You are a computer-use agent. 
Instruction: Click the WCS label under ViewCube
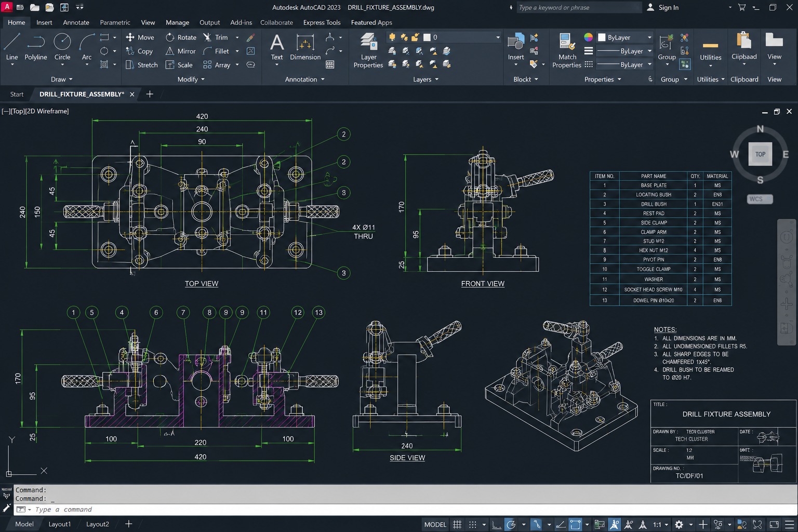pos(760,199)
